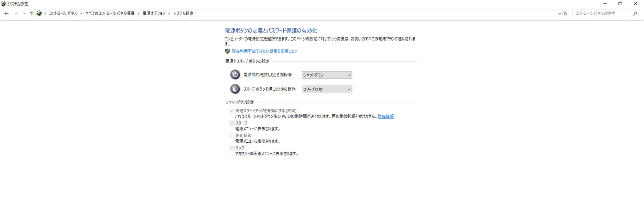Enable the 休止状態 checkbox
This screenshot has width=644, height=199.
point(232,135)
